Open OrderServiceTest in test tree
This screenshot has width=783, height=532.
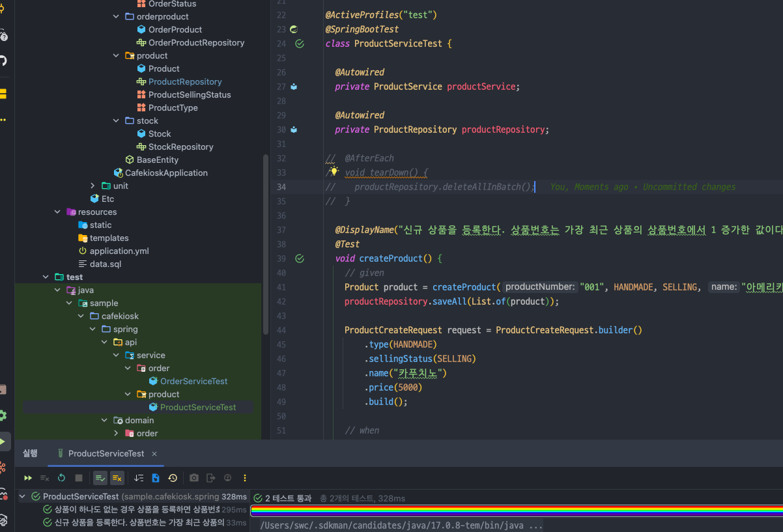[193, 381]
